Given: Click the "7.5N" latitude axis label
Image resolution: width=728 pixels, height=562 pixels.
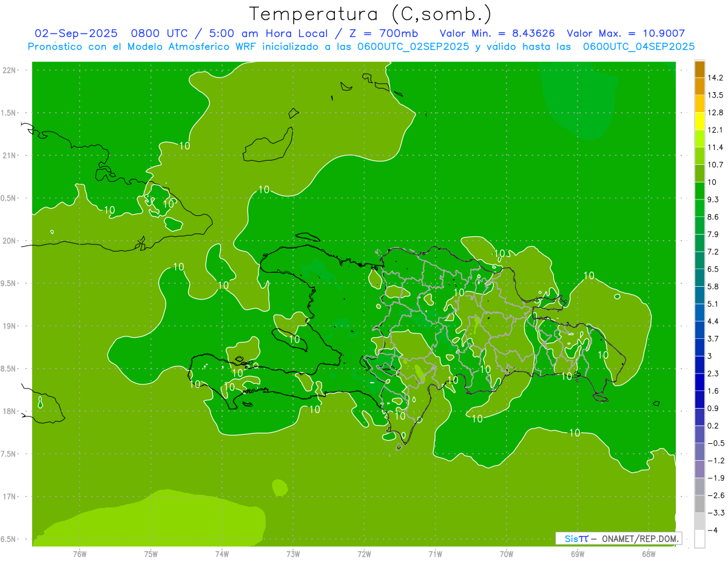Looking at the screenshot, I should pyautogui.click(x=9, y=454).
